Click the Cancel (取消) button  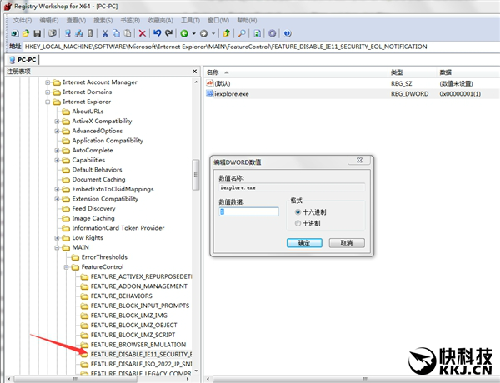pyautogui.click(x=347, y=243)
